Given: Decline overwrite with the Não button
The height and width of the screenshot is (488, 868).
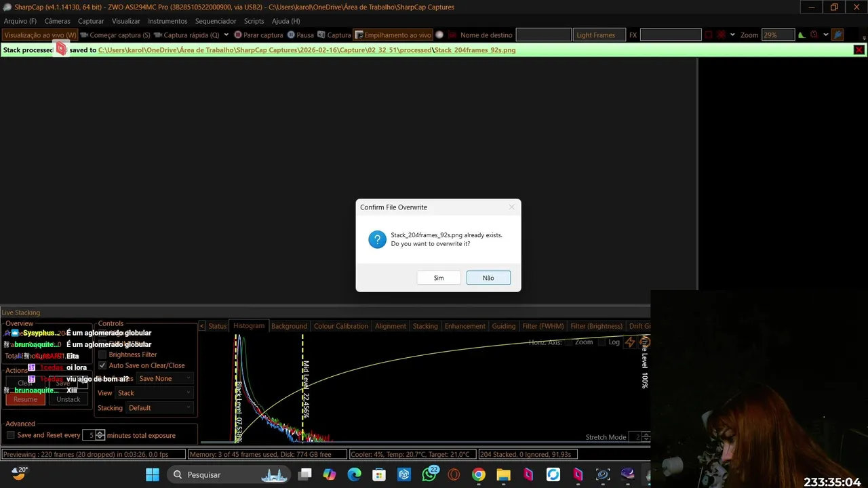Looking at the screenshot, I should (488, 278).
